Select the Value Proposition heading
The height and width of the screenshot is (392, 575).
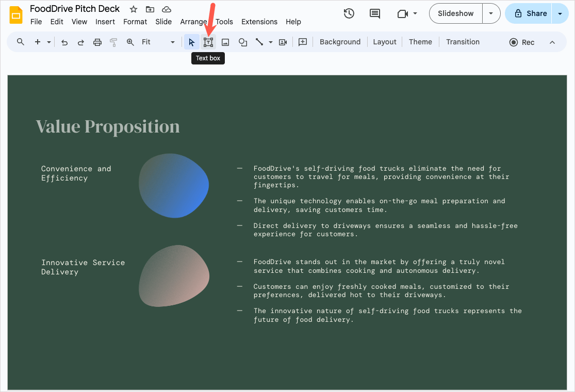point(108,126)
